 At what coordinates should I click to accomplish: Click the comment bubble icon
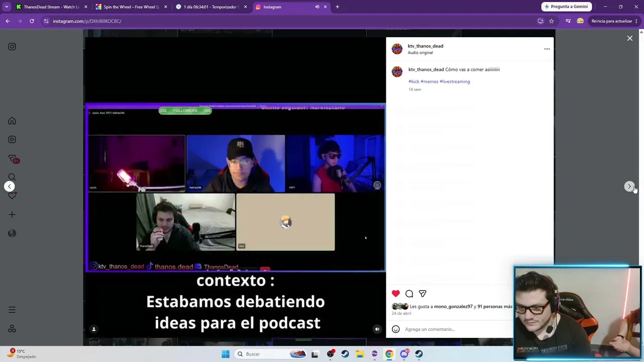click(409, 294)
